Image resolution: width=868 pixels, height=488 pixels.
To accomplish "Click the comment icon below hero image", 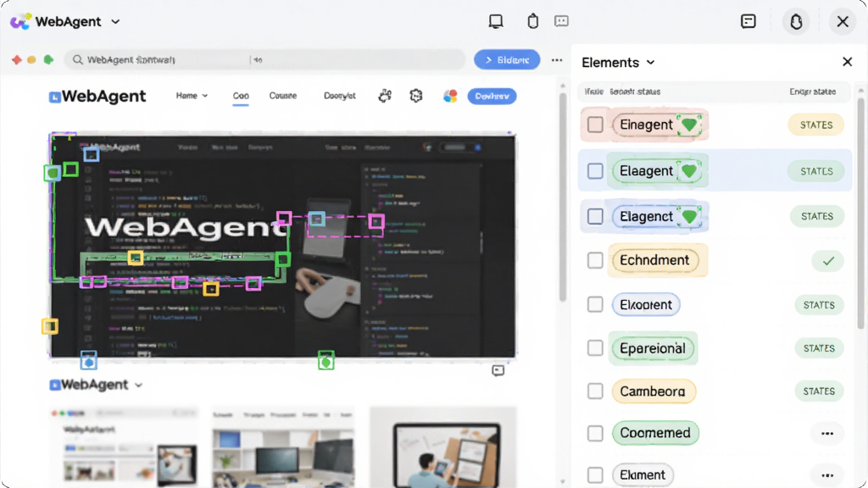I will [x=498, y=370].
